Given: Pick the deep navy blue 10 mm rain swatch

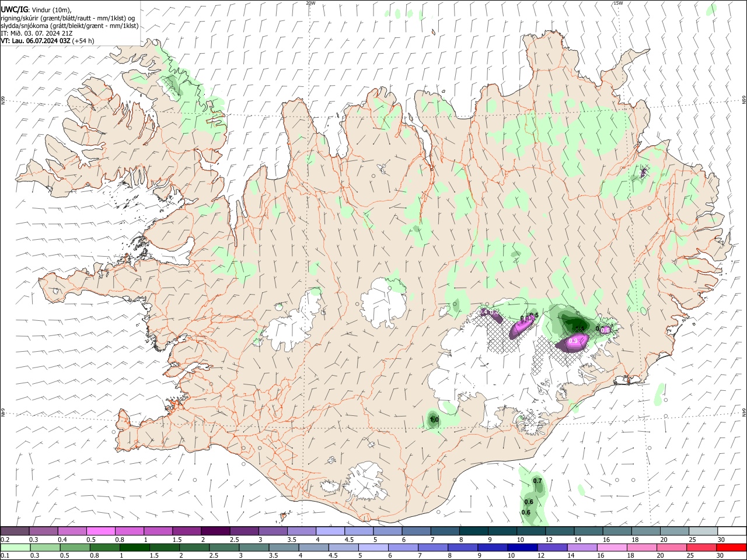Looking at the screenshot, I should (522, 548).
